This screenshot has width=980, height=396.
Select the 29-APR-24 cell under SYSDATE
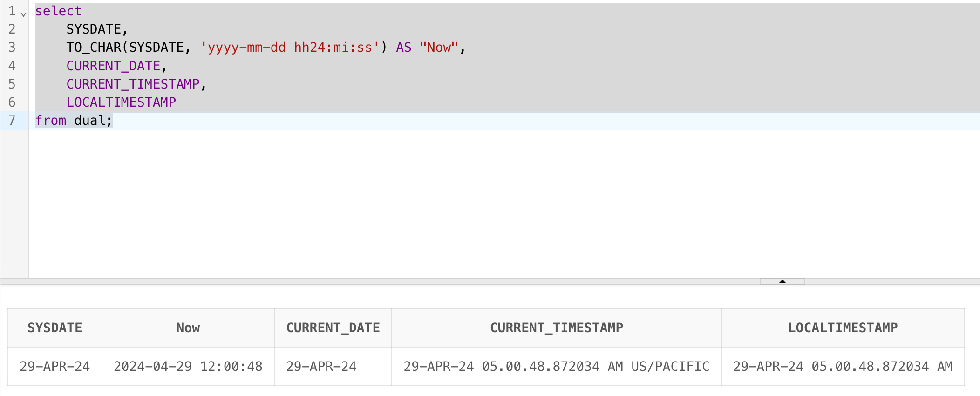click(x=55, y=367)
